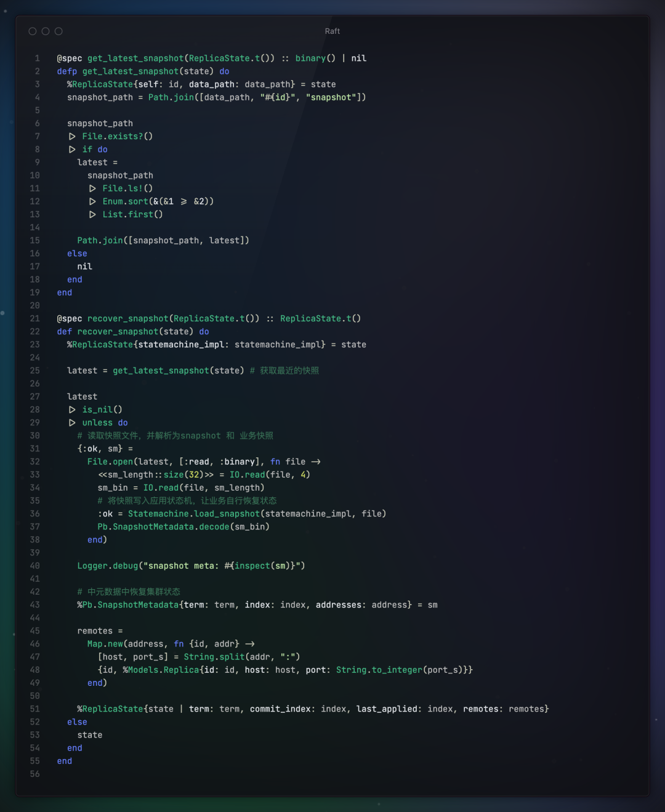Click 'Enum.sort' call on line 12
Screen dimensions: 665x812
(126, 201)
